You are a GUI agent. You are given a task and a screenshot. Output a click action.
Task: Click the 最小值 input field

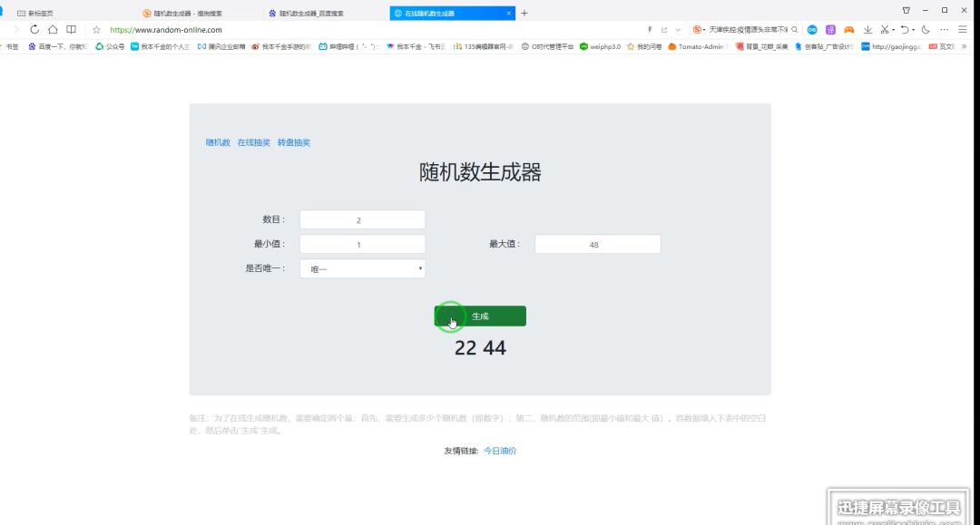coord(362,244)
